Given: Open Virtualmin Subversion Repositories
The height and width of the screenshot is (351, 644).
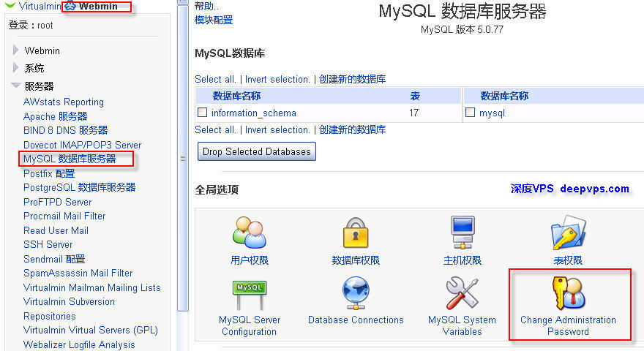Looking at the screenshot, I should click(x=69, y=309).
